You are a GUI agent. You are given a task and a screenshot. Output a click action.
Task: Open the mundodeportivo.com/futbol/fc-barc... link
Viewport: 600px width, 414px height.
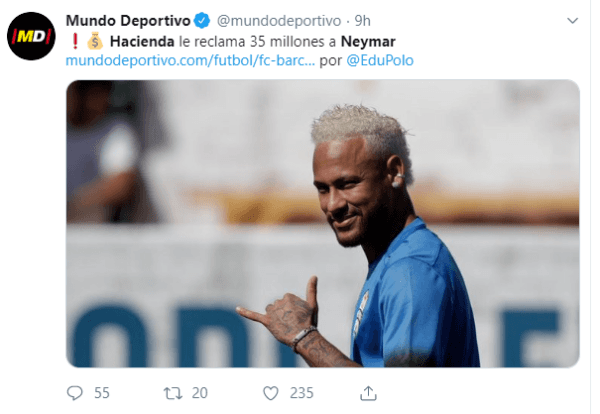190,60
